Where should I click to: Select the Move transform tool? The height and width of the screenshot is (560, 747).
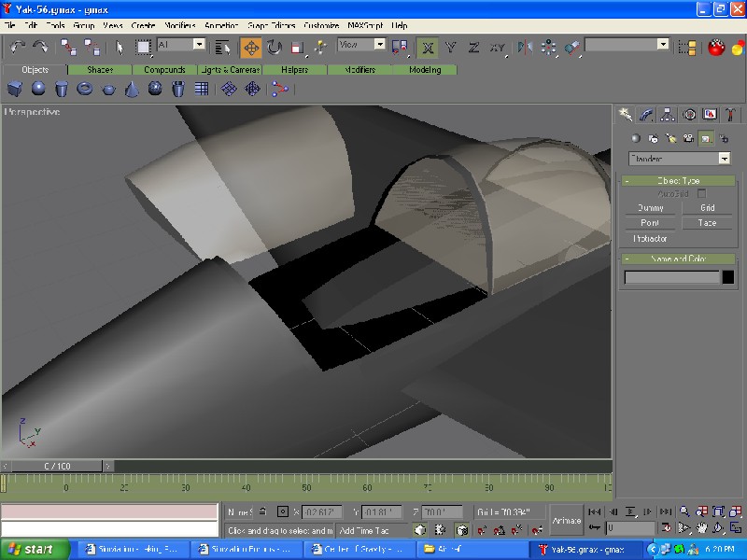click(250, 47)
